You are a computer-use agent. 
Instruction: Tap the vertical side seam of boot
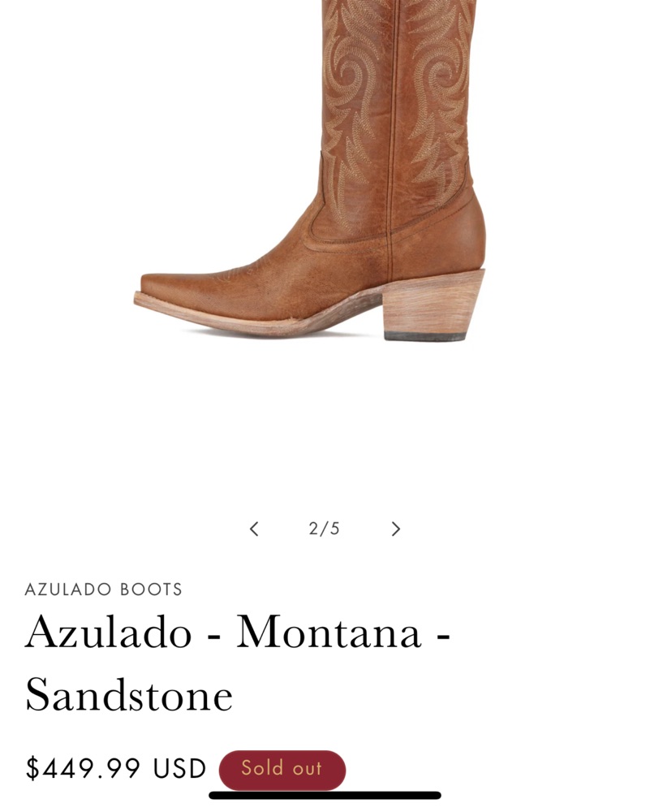tap(394, 129)
